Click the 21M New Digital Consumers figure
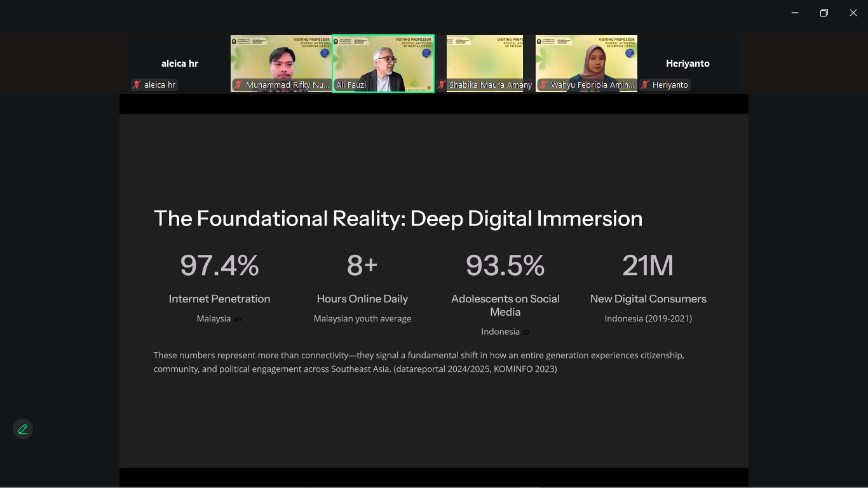The height and width of the screenshot is (488, 868). pyautogui.click(x=648, y=266)
